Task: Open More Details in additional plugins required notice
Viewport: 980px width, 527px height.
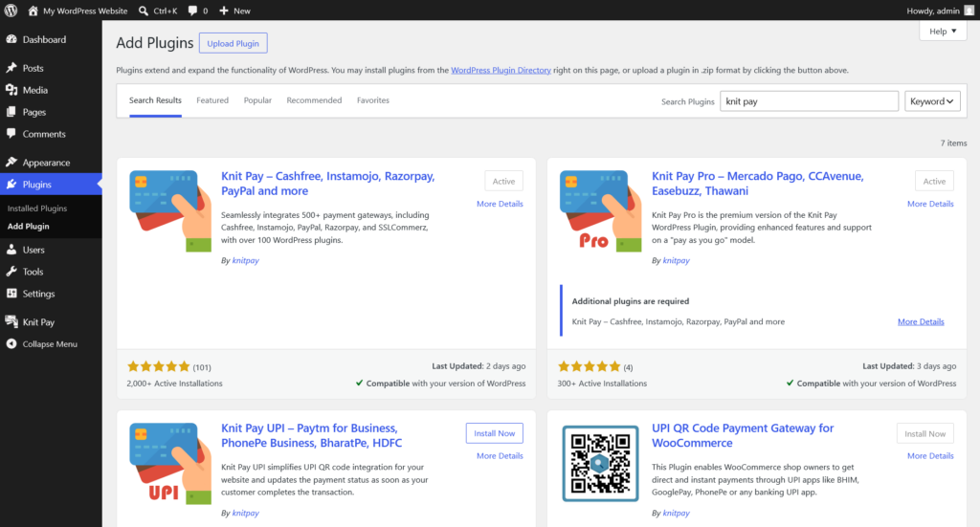Action: (x=921, y=321)
